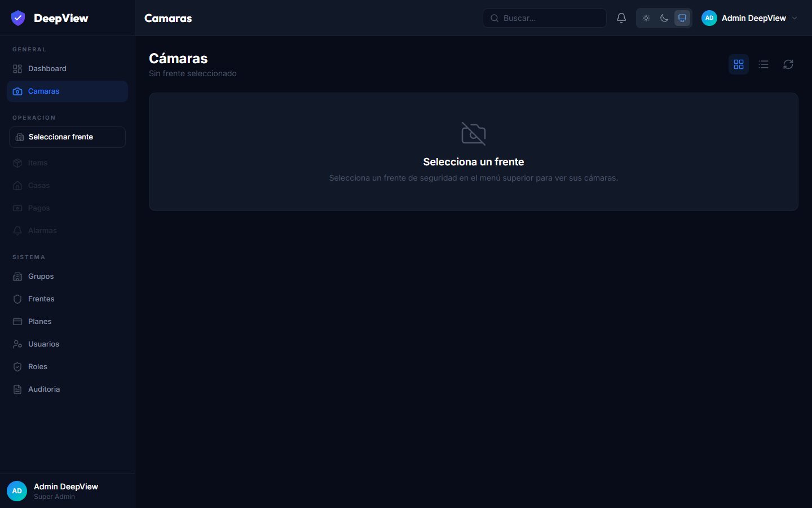812x508 pixels.
Task: Focus the Buscar search field
Action: coord(545,18)
